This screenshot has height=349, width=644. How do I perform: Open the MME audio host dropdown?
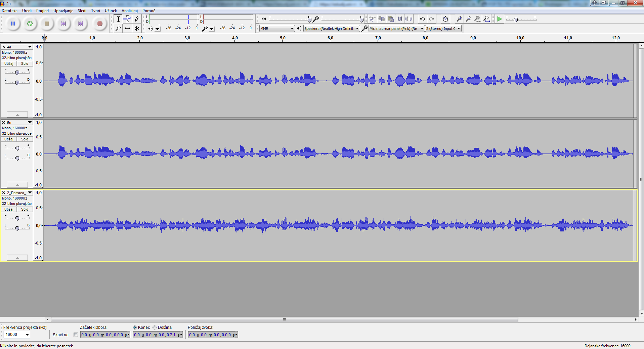pos(277,29)
